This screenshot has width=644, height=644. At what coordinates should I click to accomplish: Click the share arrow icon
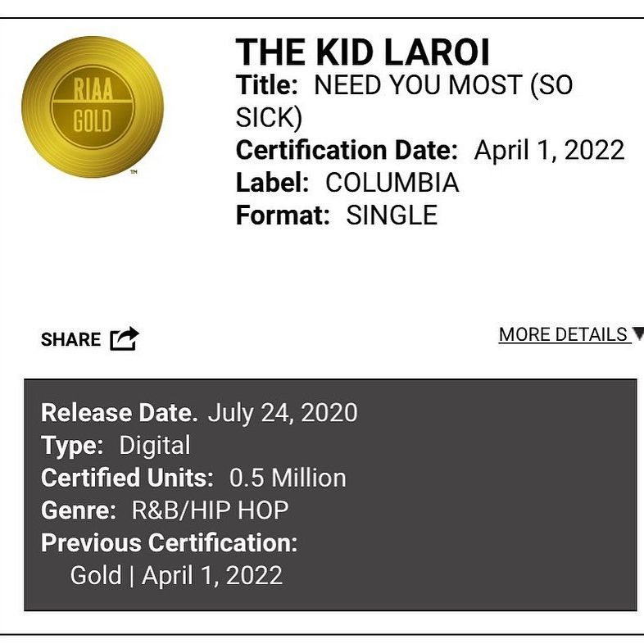click(125, 338)
